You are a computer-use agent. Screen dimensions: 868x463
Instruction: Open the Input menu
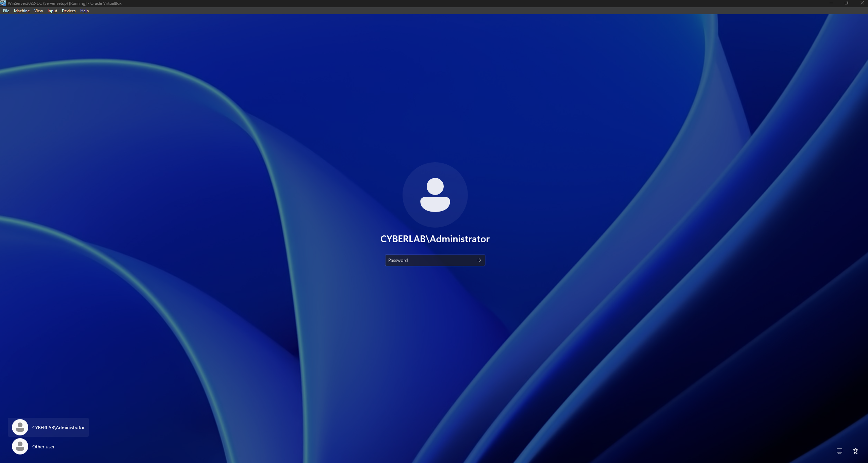pyautogui.click(x=52, y=11)
